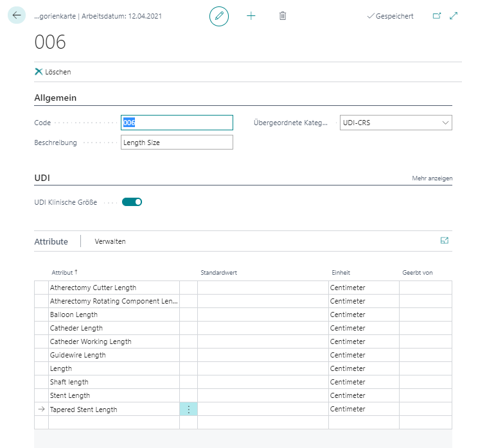Click the expand page diagonal arrows icon
Image resolution: width=496 pixels, height=448 pixels.
454,16
